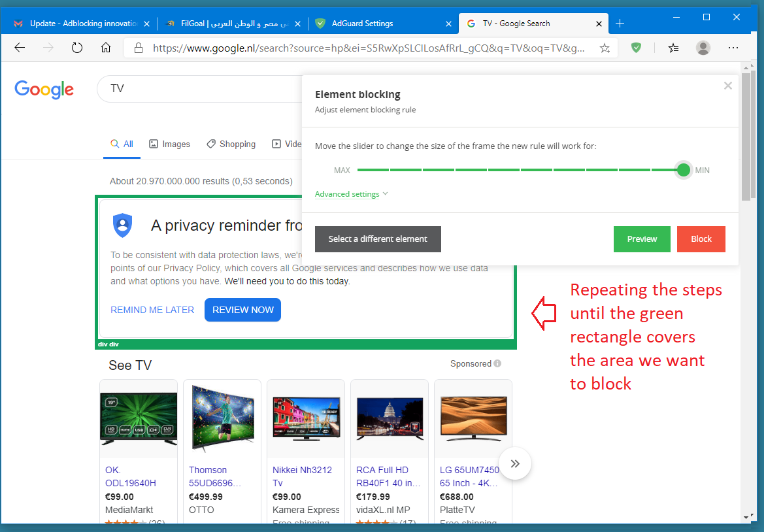This screenshot has width=766, height=532.
Task: Click the Kamera Express seller text
Action: coord(306,510)
